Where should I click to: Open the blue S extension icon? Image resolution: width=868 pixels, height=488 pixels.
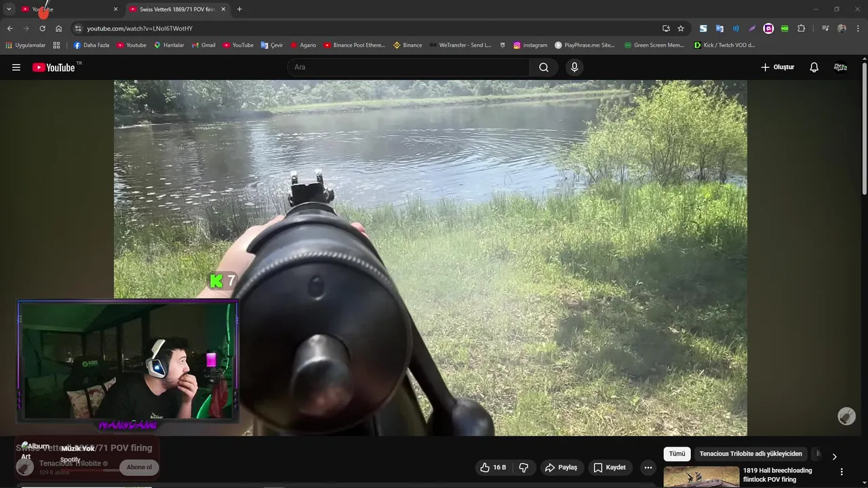(703, 28)
